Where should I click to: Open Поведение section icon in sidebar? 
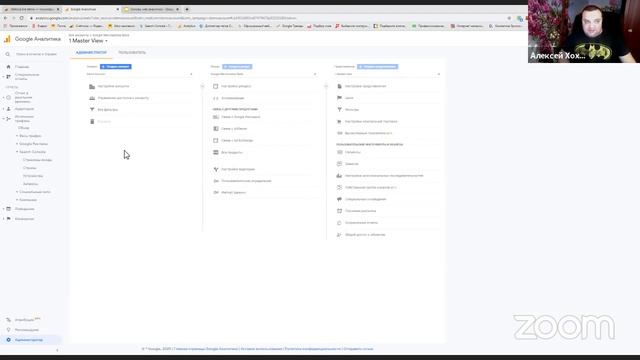tap(8, 209)
